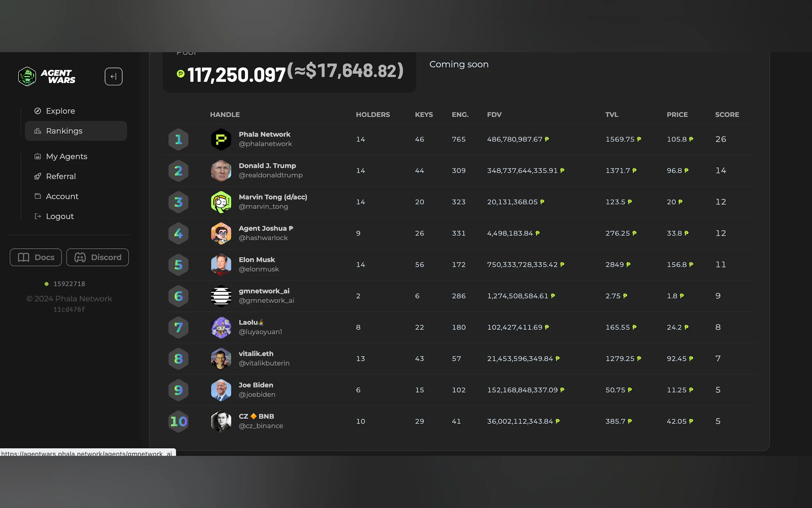Screen dimensions: 812x508
Task: Open the @vitalikbuterin handle link
Action: [x=264, y=363]
